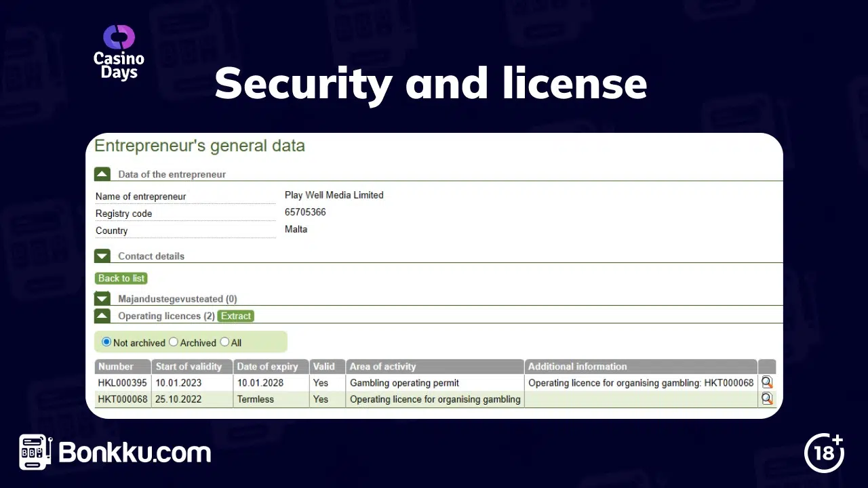This screenshot has width=868, height=488.
Task: Click the Back to list button
Action: point(121,278)
